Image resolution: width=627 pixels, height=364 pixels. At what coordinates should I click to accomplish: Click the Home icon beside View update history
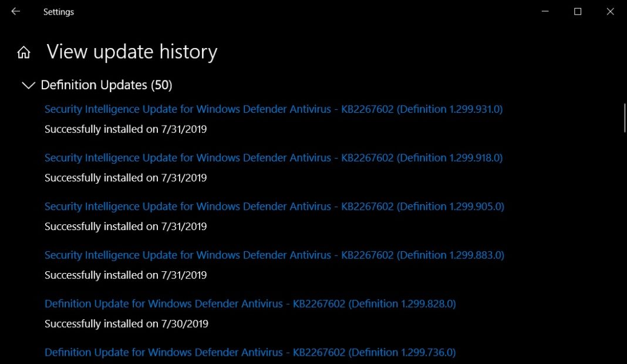click(x=23, y=52)
